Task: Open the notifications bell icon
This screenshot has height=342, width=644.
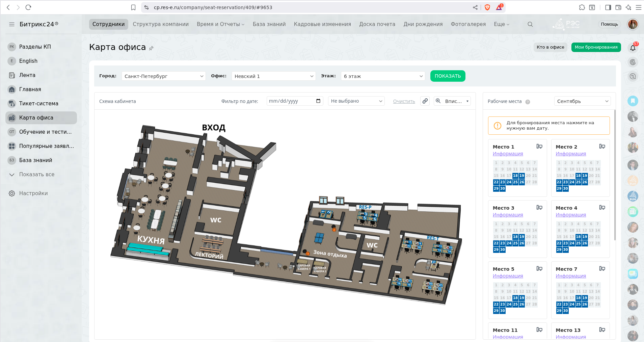Action: (633, 48)
